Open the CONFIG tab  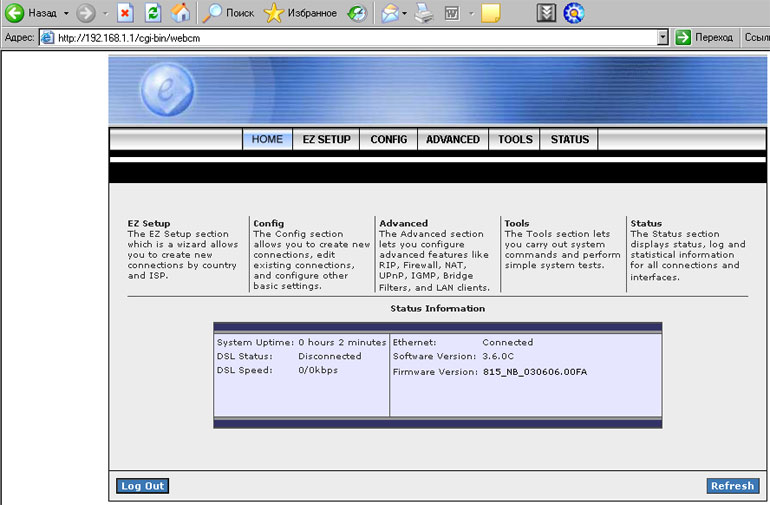coord(388,139)
